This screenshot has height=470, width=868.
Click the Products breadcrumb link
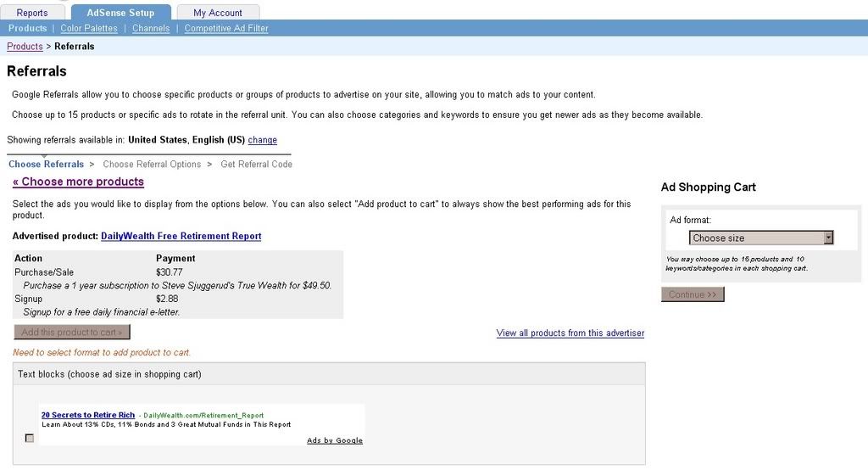tap(25, 47)
